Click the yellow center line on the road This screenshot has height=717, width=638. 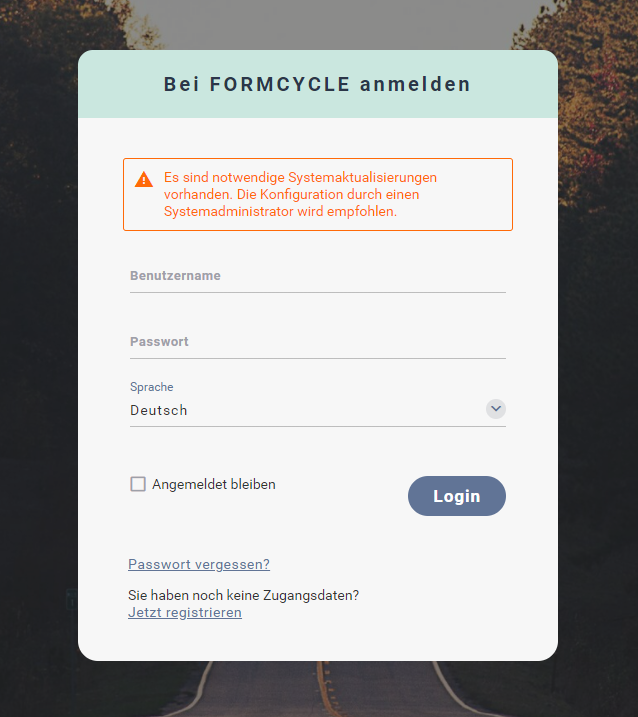[x=328, y=688]
